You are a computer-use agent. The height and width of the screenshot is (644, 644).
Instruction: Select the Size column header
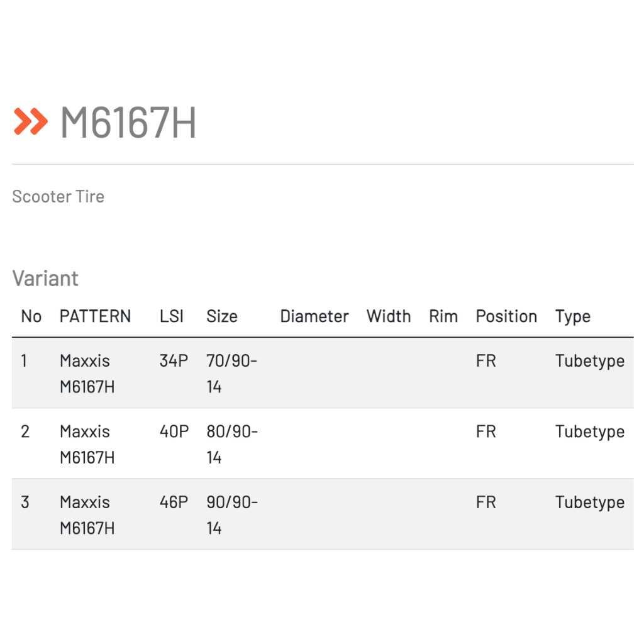click(x=221, y=316)
